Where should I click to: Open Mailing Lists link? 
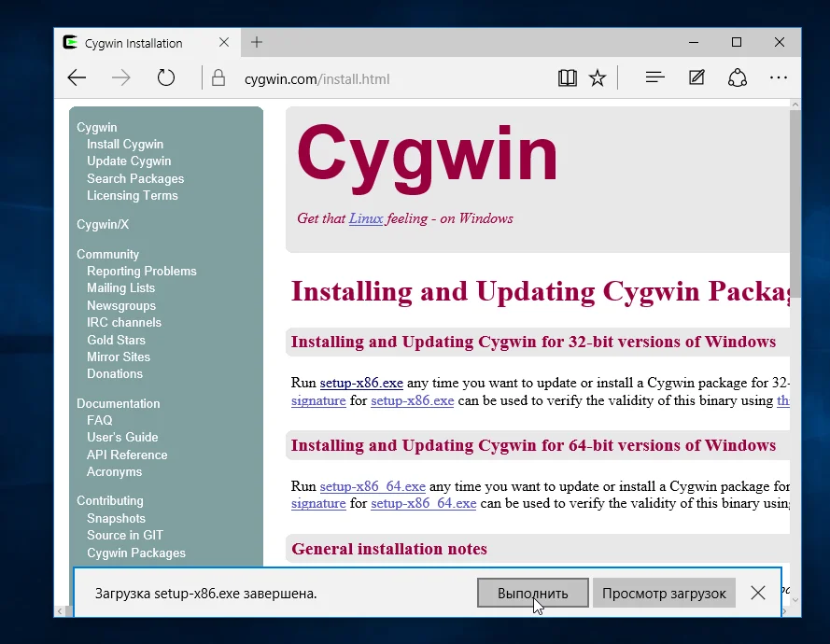(x=120, y=287)
